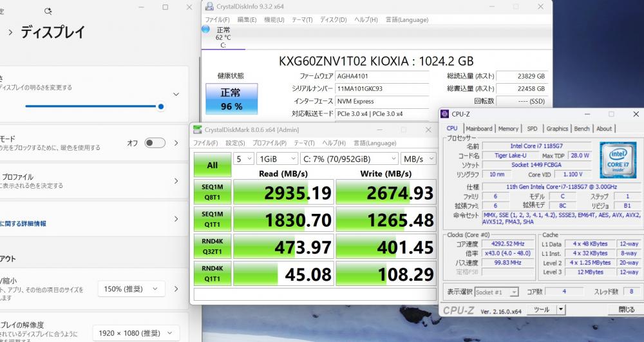Image resolution: width=644 pixels, height=342 pixels.
Task: Click the blue health status disk icon
Action: 206,29
